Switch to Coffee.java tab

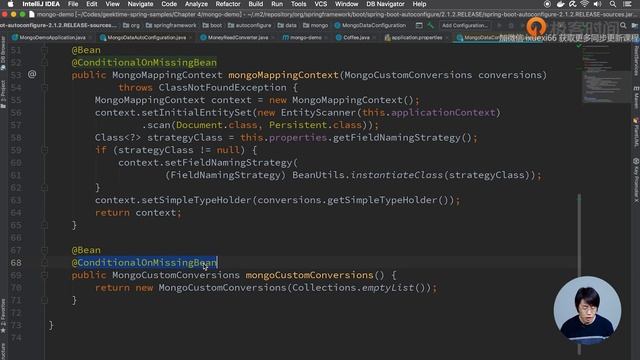point(353,38)
